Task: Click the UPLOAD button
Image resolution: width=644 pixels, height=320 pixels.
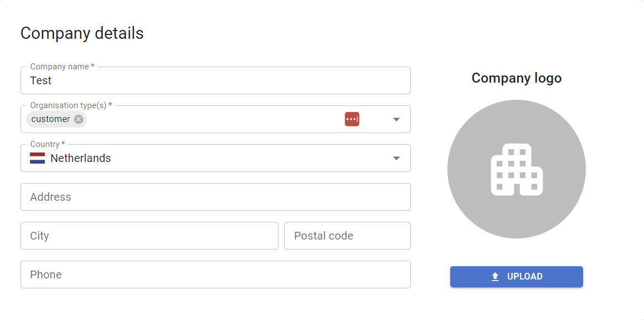Action: (x=517, y=277)
